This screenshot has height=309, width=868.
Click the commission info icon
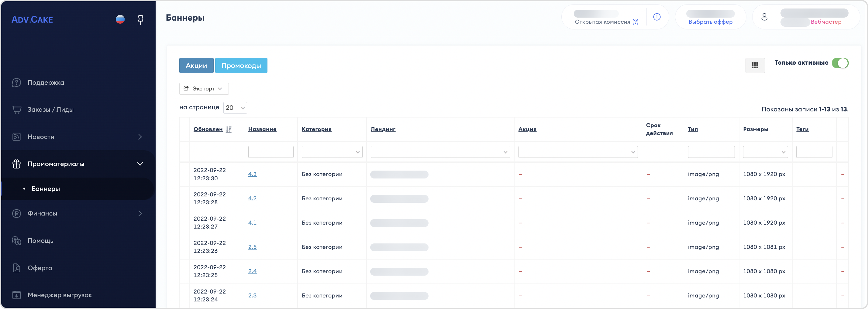pos(657,17)
